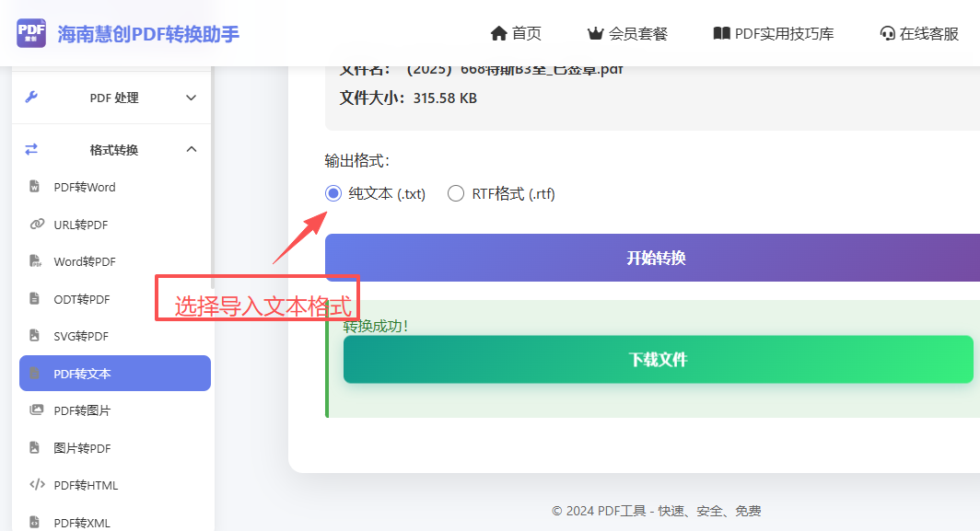Go to PDF转HTML in the sidebar
Screen dimensions: 980x531
tap(115, 485)
